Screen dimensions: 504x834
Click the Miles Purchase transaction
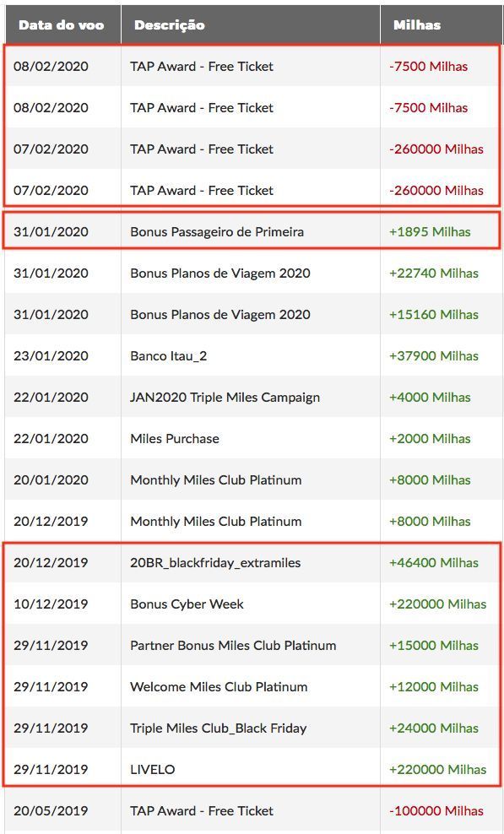pyautogui.click(x=252, y=439)
